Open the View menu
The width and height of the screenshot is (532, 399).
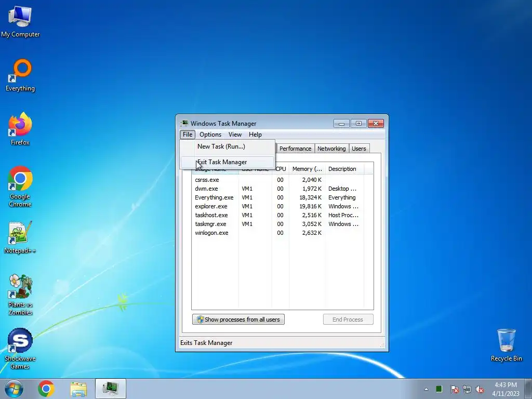click(x=235, y=135)
